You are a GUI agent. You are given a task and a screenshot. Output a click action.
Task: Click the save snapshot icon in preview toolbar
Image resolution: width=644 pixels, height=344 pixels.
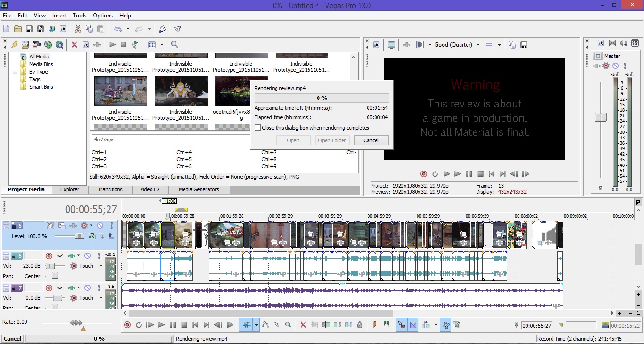(x=524, y=45)
